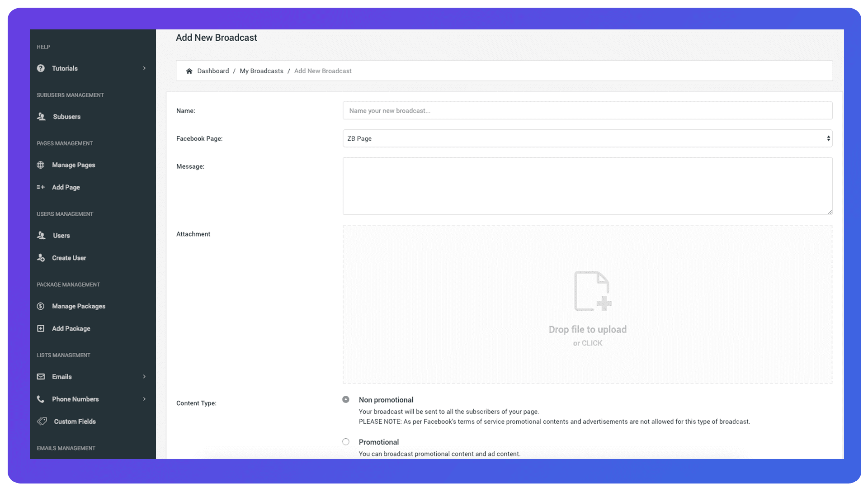Open the Facebook Page dropdown

(587, 138)
